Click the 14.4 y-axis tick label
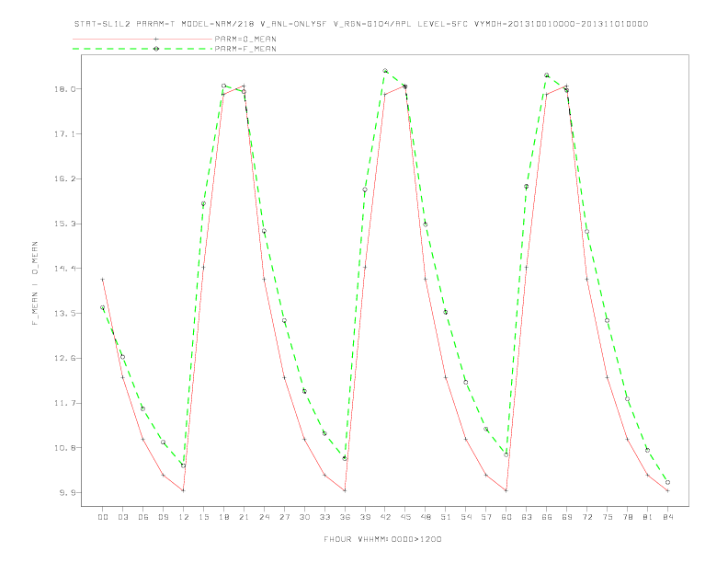The image size is (728, 563). [x=65, y=269]
